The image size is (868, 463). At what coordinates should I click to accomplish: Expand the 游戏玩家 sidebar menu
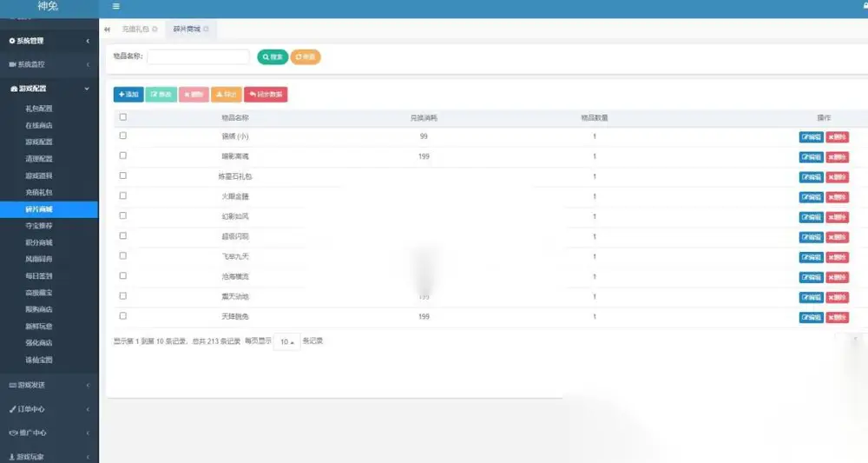tap(49, 457)
